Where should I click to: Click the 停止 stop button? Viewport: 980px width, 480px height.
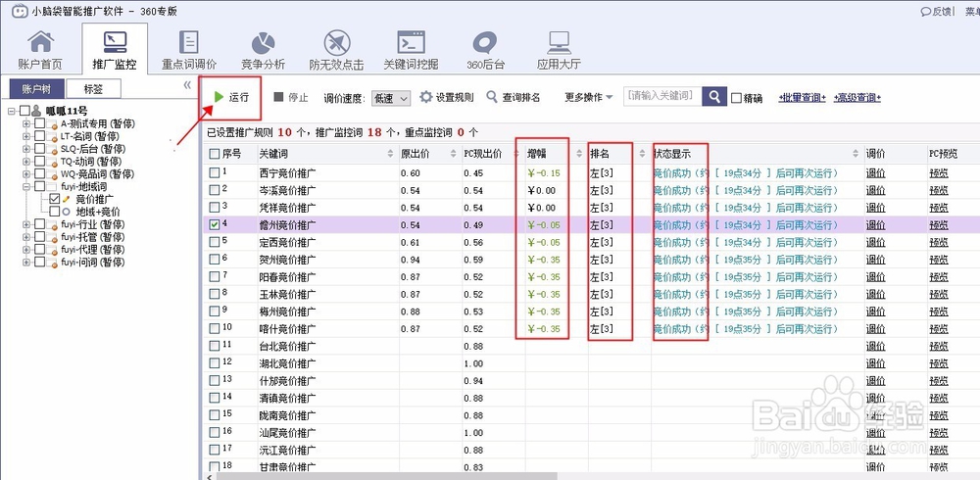(x=291, y=98)
